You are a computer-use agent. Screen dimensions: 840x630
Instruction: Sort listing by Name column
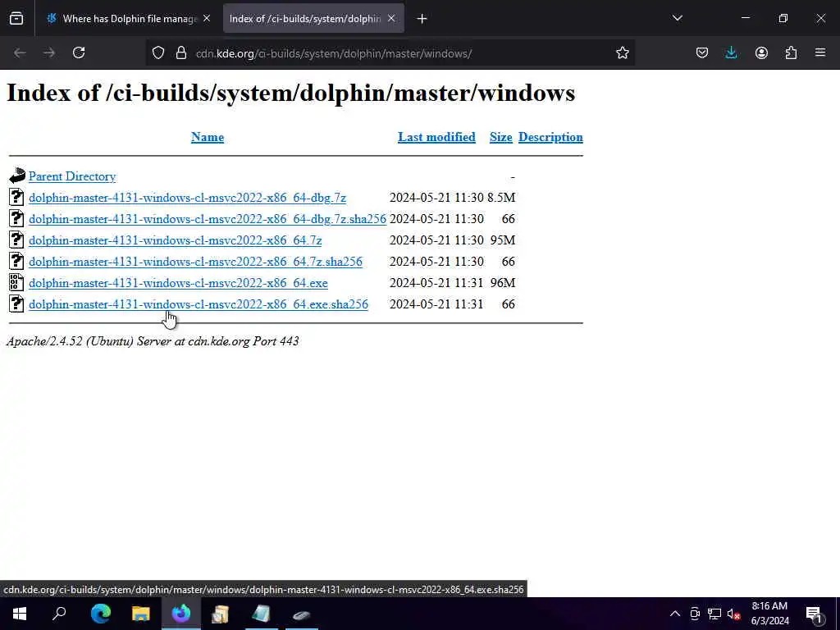coord(208,137)
